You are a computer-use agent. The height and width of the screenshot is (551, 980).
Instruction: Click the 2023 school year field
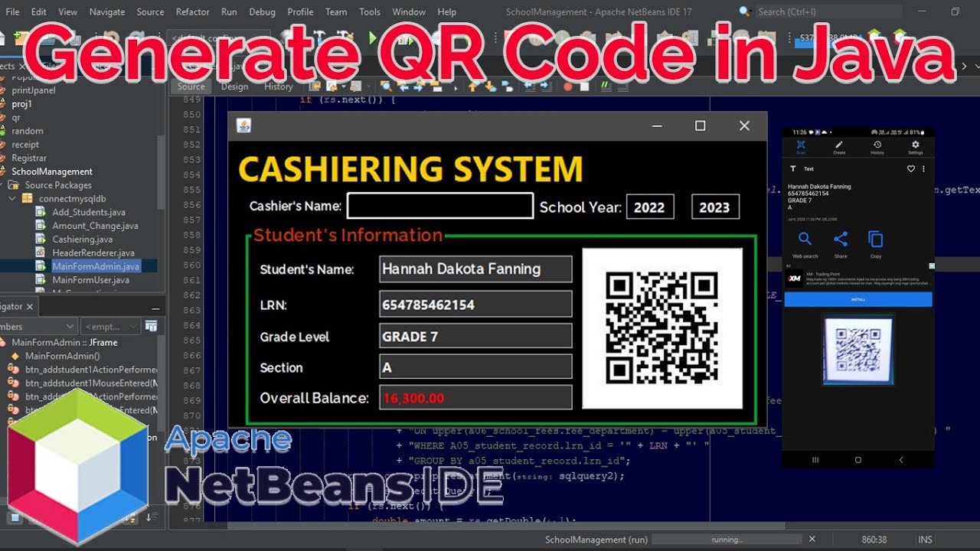point(715,207)
